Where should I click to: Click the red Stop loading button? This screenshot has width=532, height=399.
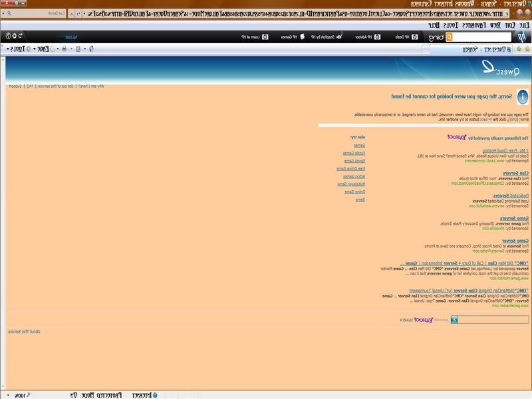pos(71,13)
